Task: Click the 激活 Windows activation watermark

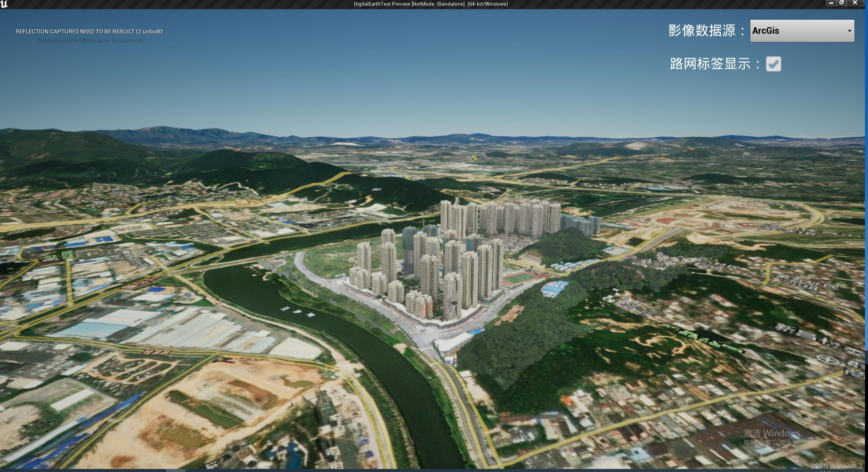Action: [772, 433]
